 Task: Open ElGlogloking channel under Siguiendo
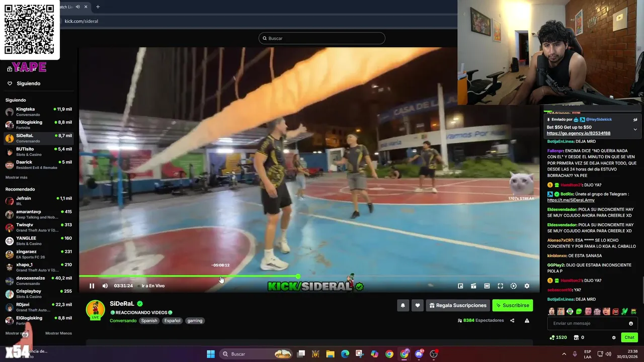(38, 125)
